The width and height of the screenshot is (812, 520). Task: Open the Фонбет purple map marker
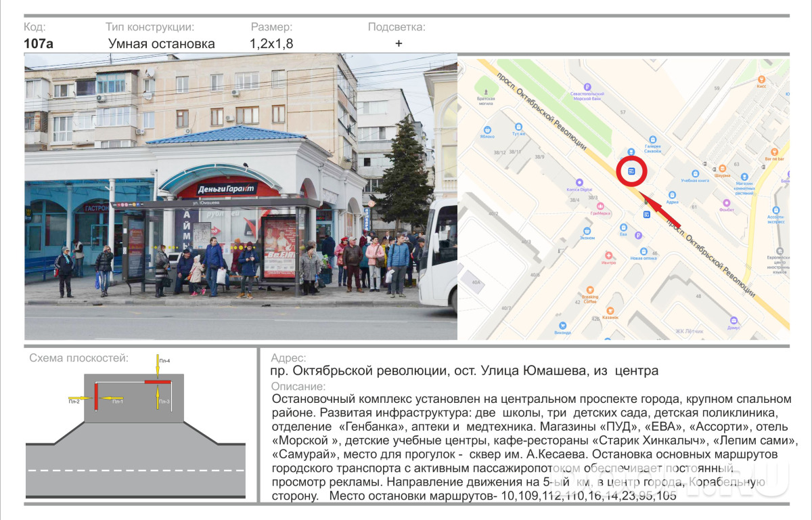click(726, 202)
